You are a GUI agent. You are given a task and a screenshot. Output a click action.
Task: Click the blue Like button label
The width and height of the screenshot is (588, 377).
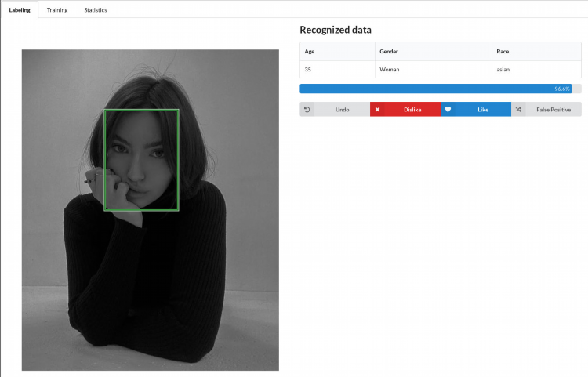483,110
